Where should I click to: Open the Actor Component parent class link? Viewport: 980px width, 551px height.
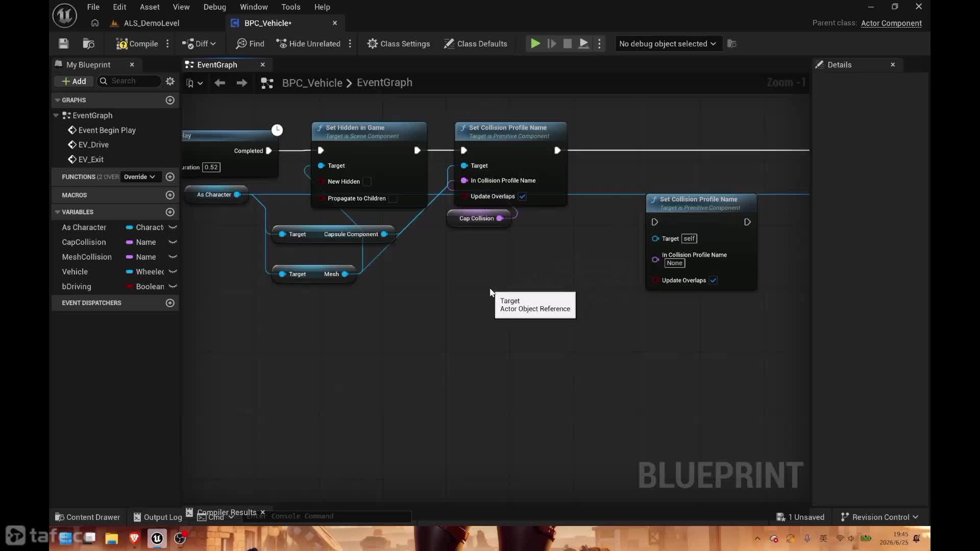891,23
